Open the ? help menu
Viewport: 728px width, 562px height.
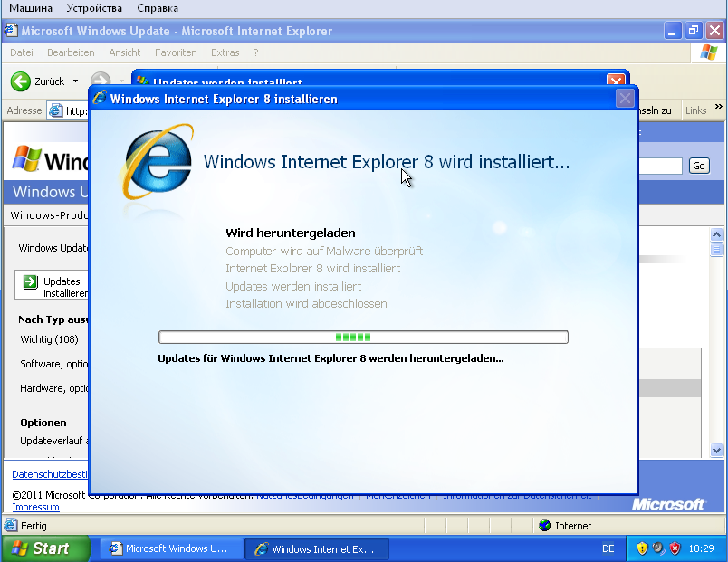256,52
